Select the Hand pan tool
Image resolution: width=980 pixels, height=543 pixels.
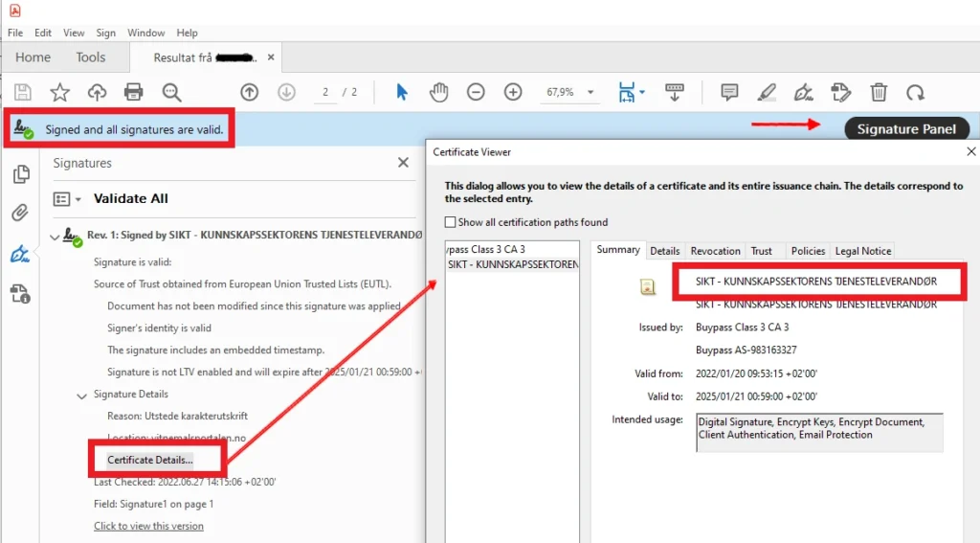coord(438,93)
